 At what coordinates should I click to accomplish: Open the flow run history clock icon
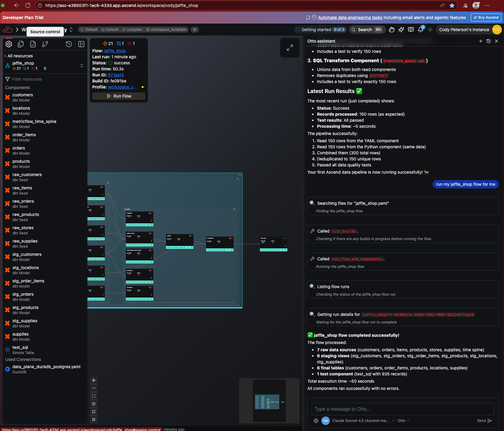click(69, 44)
